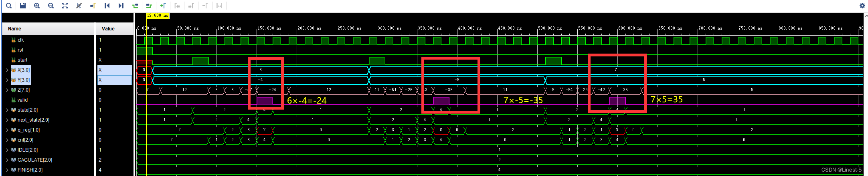Click the -24 segment on Z waveform
Viewport: 868px width, 176px height.
272,90
